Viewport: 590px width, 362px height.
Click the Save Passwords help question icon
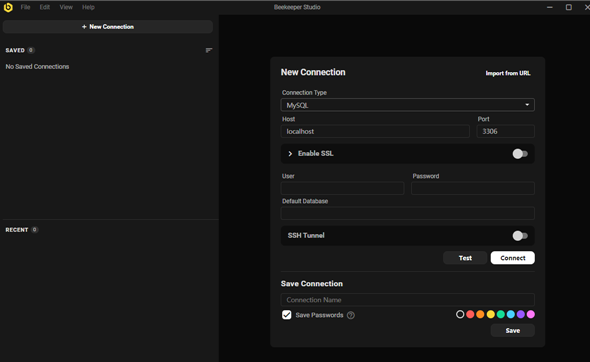351,315
